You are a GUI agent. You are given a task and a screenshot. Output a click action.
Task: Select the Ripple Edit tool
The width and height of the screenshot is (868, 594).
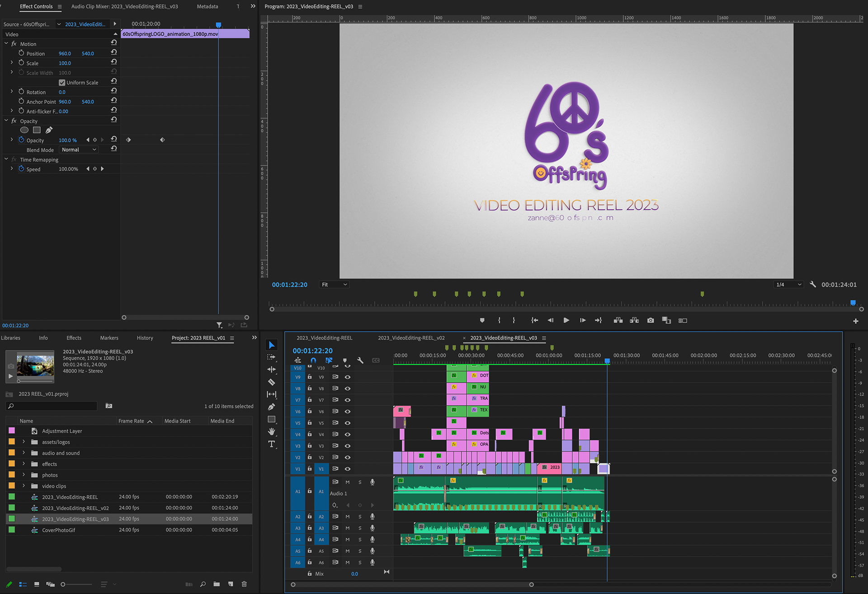click(x=271, y=369)
